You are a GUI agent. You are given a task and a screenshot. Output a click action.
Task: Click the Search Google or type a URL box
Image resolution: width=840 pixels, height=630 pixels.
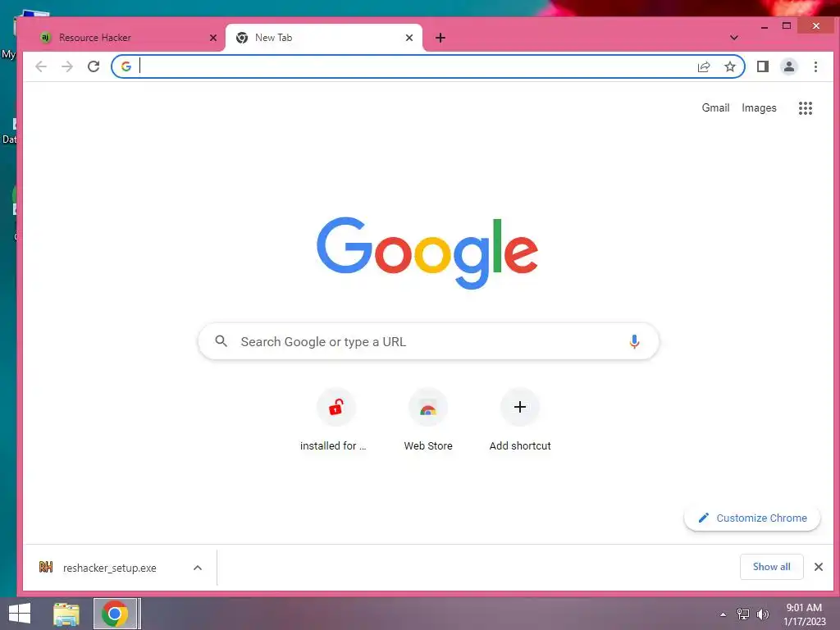(428, 341)
